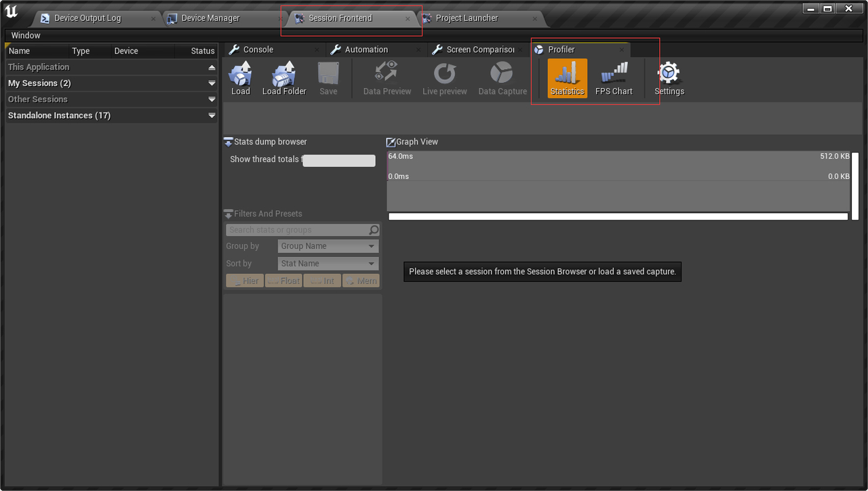Click the 0.0ms graph label
Viewport: 868px width, 491px height.
(x=399, y=176)
